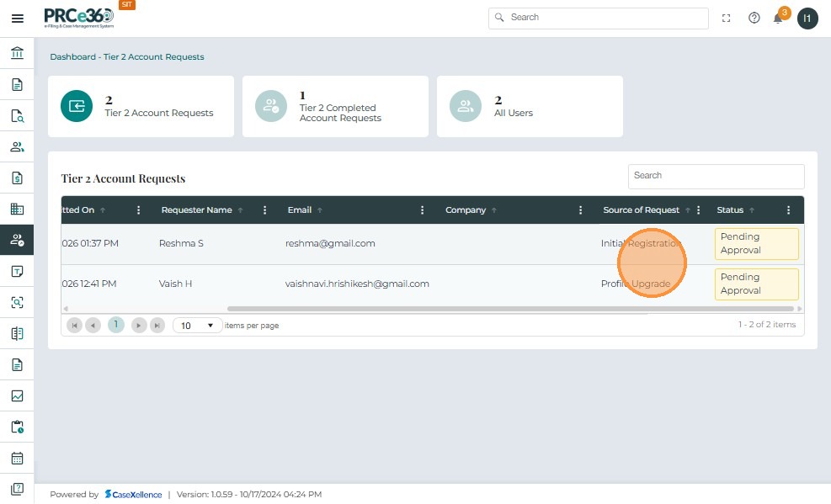The width and height of the screenshot is (831, 504).
Task: Open Status column options menu
Action: [x=789, y=210]
